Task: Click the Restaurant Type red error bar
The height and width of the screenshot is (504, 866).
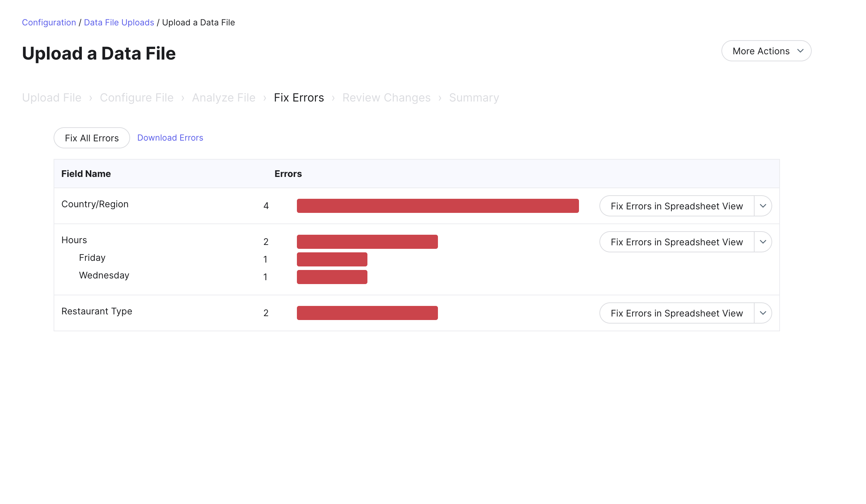Action: pyautogui.click(x=367, y=313)
